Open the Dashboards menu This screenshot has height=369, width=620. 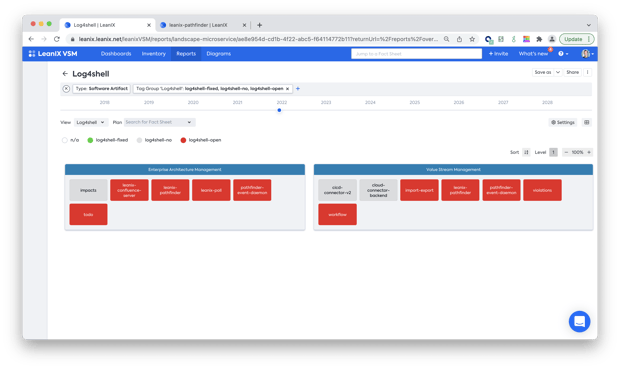tap(116, 54)
